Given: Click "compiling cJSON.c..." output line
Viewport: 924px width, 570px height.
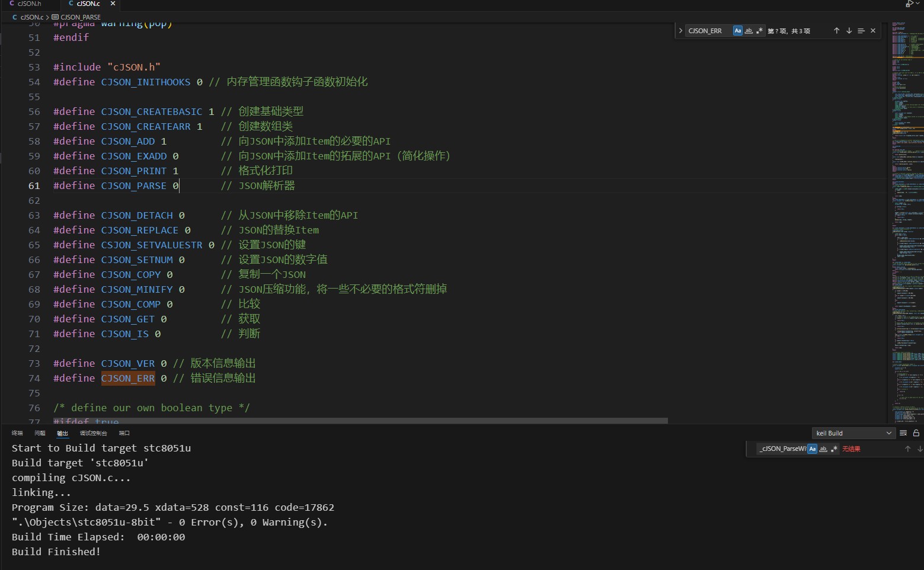Looking at the screenshot, I should click(71, 478).
